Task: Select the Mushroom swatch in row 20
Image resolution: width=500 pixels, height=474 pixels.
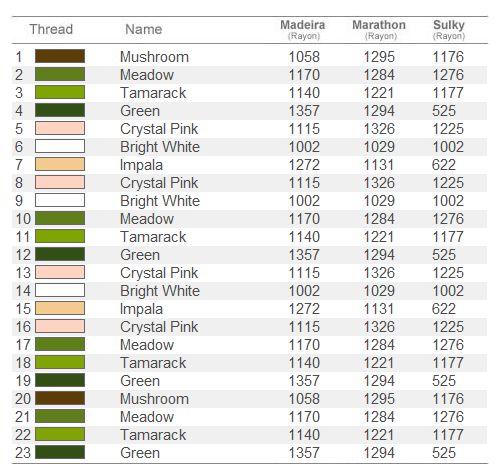Action: (60, 398)
